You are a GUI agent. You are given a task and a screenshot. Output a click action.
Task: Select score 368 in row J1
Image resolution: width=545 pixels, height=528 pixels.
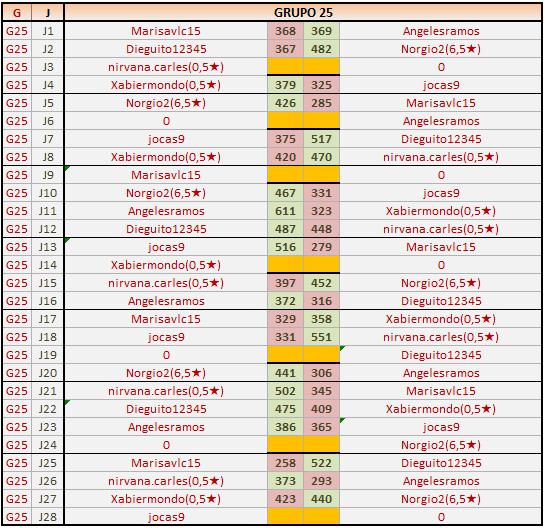pos(285,31)
